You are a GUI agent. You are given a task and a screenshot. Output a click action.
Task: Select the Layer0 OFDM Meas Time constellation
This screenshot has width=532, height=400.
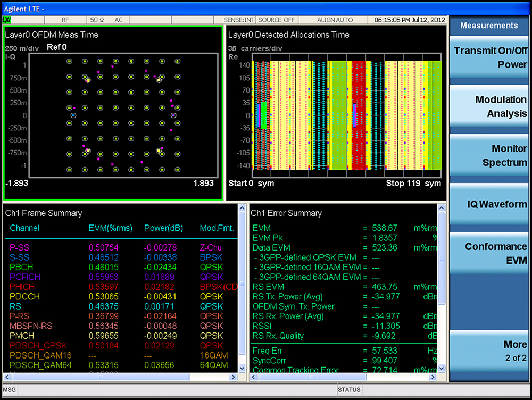(123, 115)
